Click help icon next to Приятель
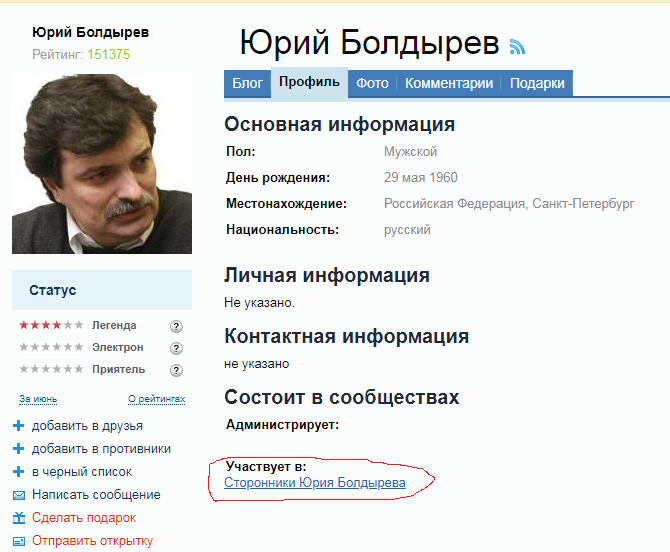The image size is (670, 552). tap(176, 370)
